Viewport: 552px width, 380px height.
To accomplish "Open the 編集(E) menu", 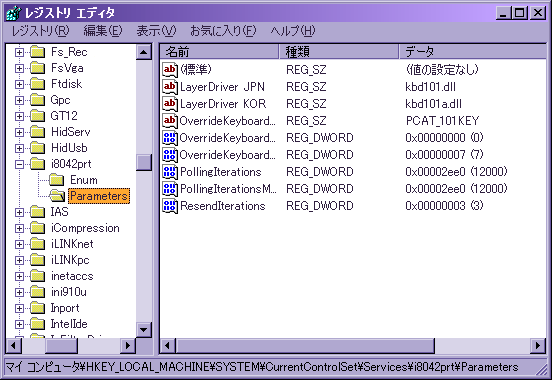I will point(103,31).
